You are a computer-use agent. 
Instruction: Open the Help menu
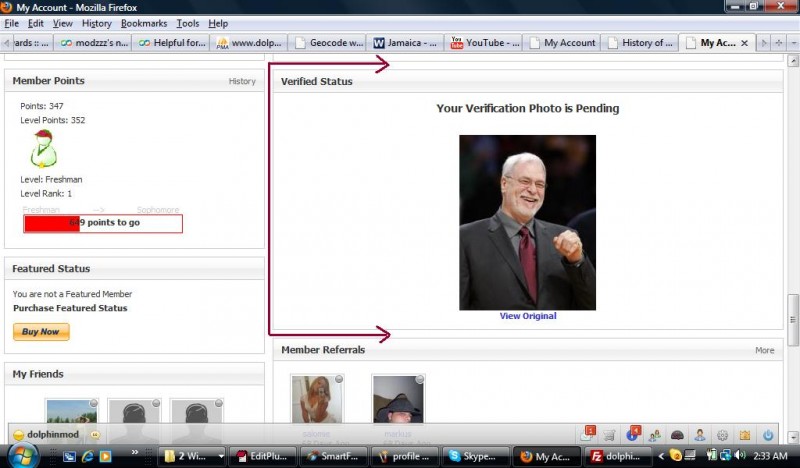(218, 23)
